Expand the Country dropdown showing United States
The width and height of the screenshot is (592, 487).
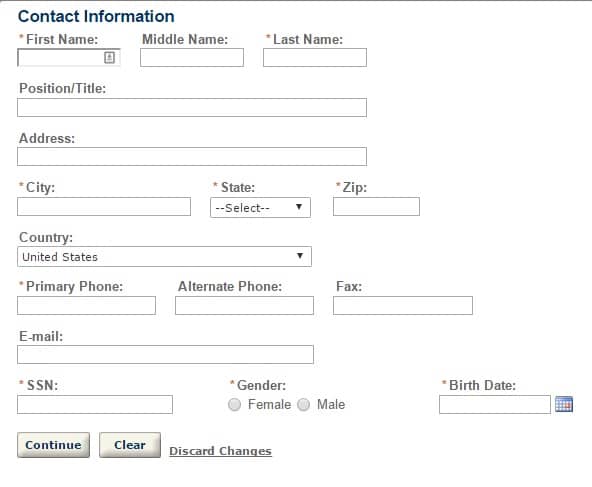coord(164,257)
